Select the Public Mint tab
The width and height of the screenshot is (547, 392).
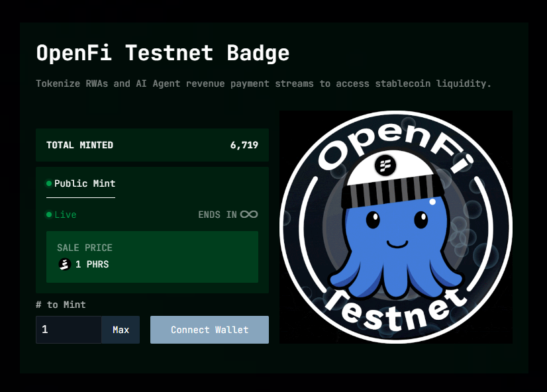click(x=81, y=183)
